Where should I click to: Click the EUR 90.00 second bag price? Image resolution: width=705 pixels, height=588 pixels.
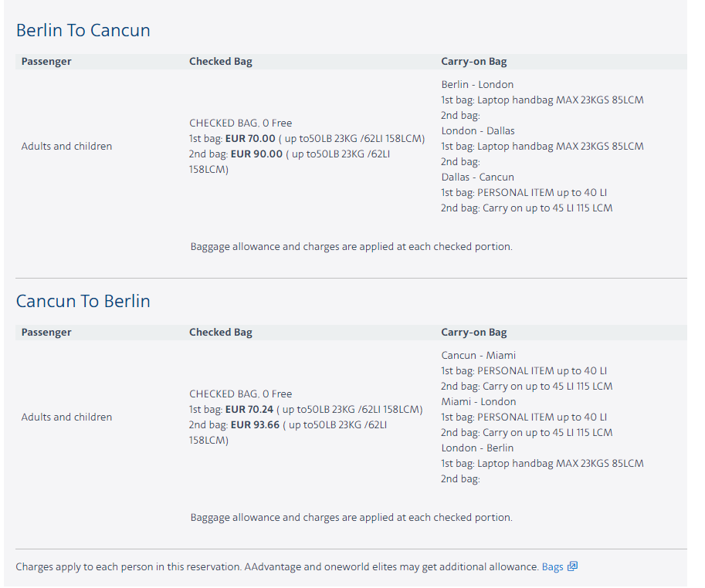pos(256,154)
